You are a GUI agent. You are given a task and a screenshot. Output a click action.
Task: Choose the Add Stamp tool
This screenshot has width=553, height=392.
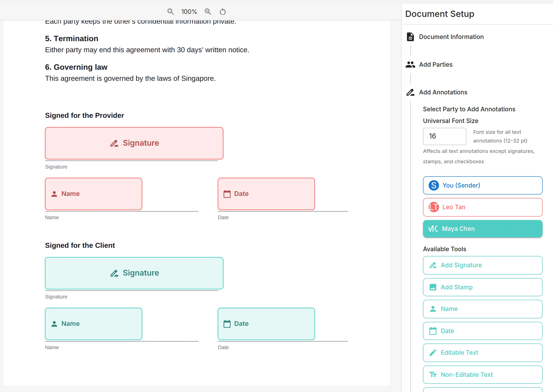coord(483,287)
